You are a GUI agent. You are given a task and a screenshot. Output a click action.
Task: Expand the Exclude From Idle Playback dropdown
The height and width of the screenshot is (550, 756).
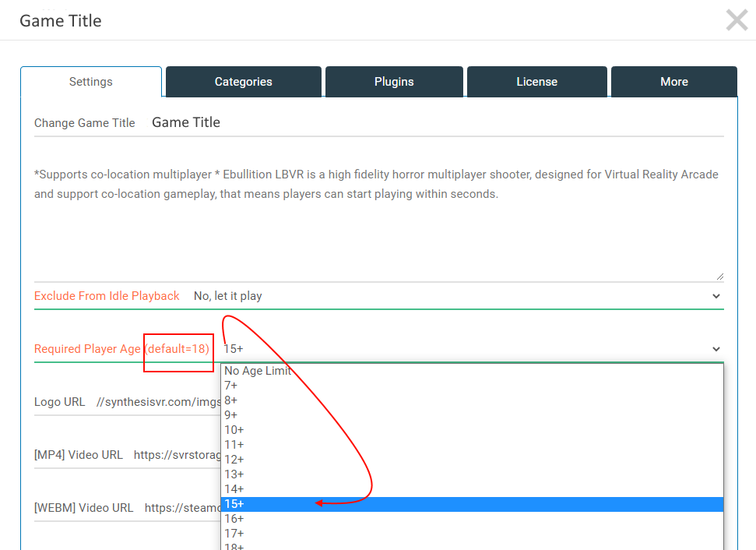point(457,296)
